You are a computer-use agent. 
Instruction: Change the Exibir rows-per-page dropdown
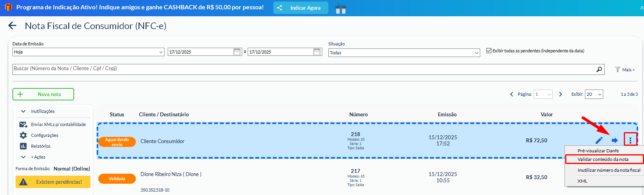594,94
